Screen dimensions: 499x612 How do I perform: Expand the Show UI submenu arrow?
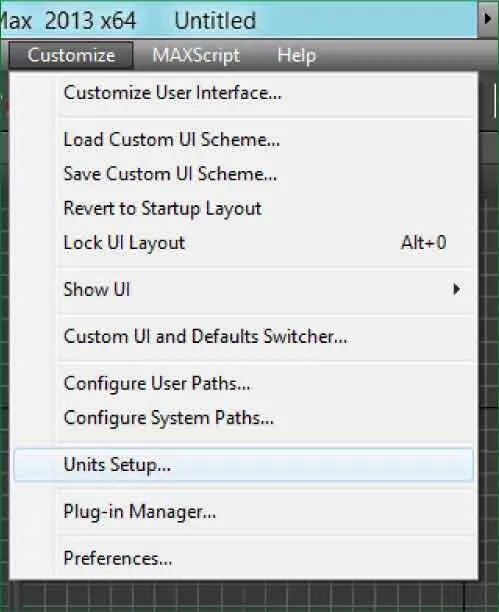click(x=456, y=289)
